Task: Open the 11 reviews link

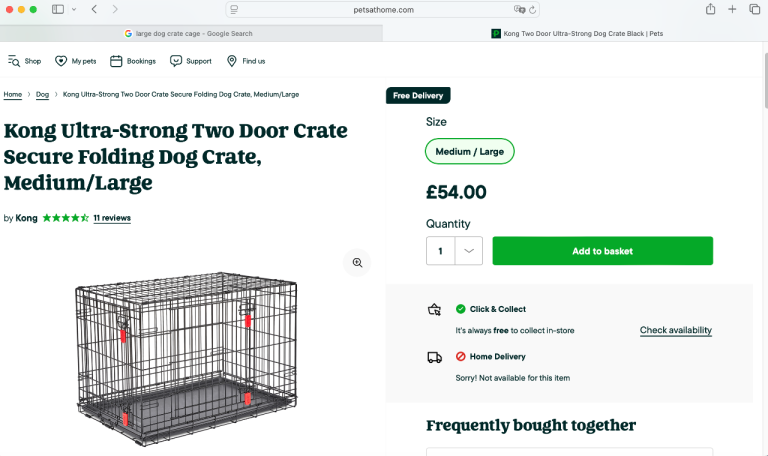Action: tap(112, 218)
